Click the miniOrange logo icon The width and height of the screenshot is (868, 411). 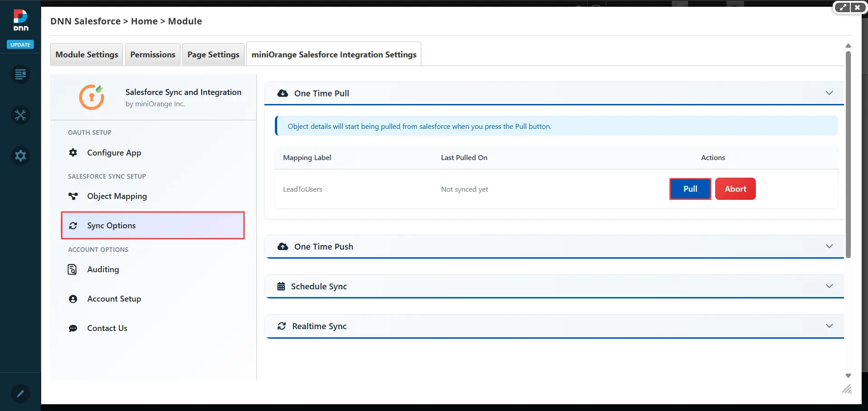[x=92, y=97]
